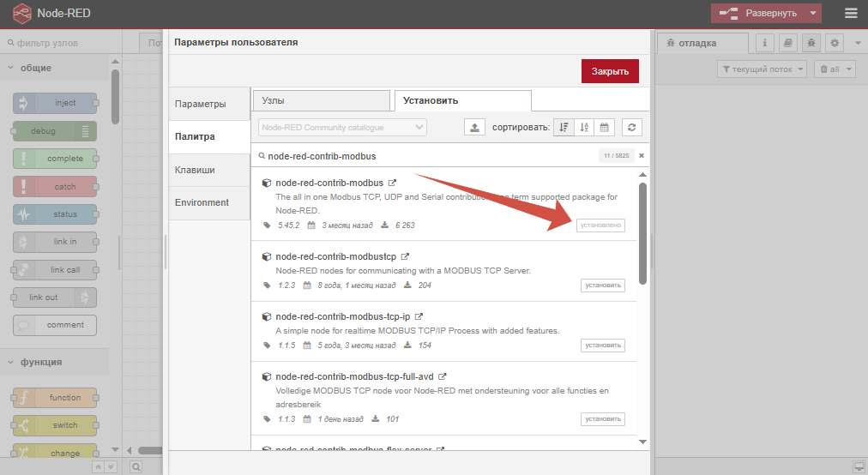868x475 pixels.
Task: Click the search field containing node-red-contrib-modbus
Action: coord(429,157)
